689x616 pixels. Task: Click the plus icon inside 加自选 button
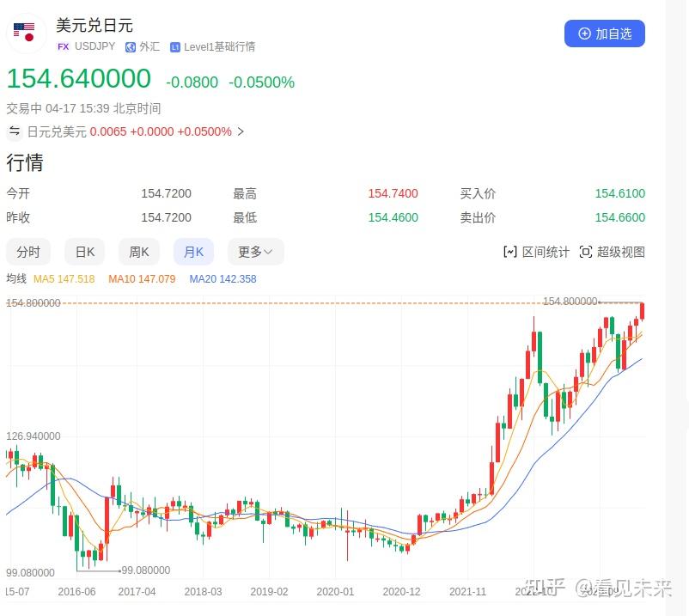coord(584,34)
